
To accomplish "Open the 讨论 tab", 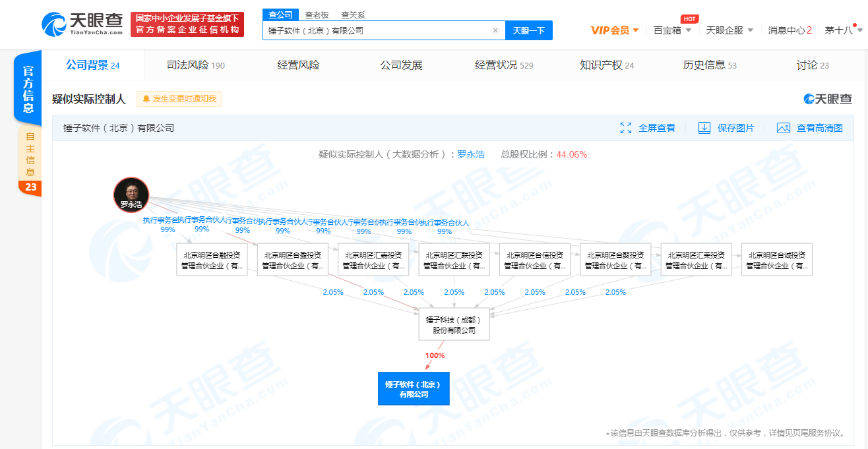I will click(x=813, y=65).
